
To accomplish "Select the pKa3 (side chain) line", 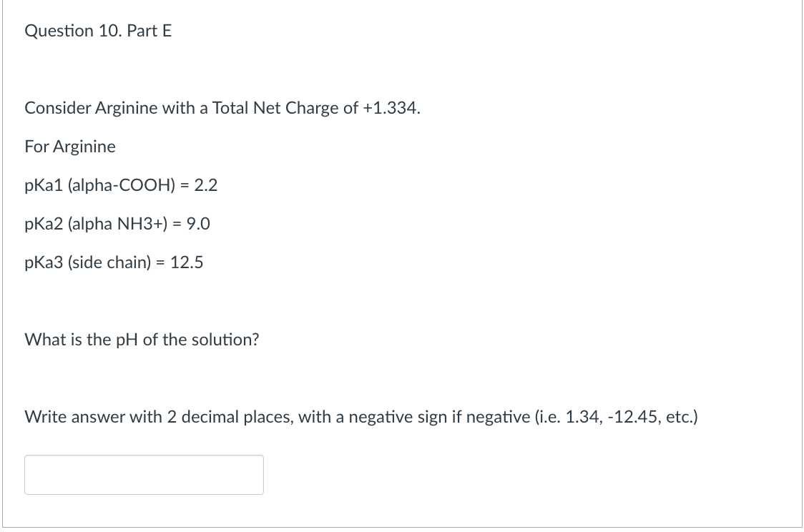I will [x=114, y=262].
